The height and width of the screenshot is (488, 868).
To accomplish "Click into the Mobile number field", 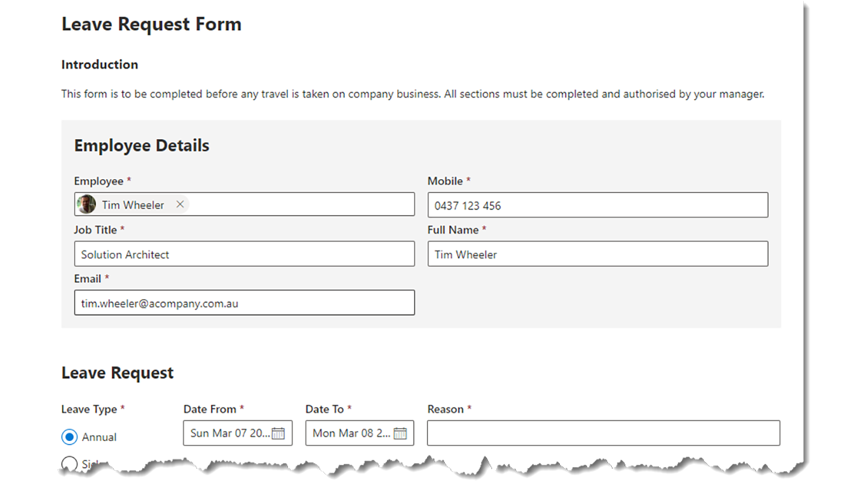I will coord(597,205).
